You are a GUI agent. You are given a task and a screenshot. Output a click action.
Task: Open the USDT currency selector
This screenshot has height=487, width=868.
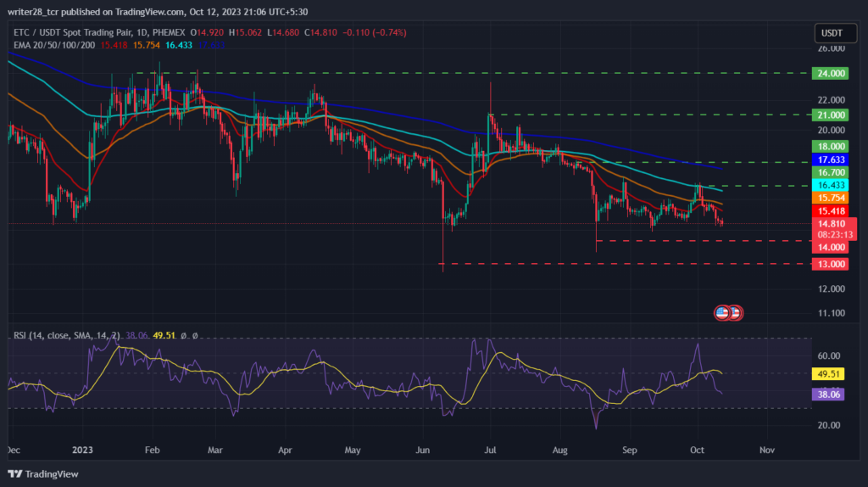pyautogui.click(x=835, y=33)
